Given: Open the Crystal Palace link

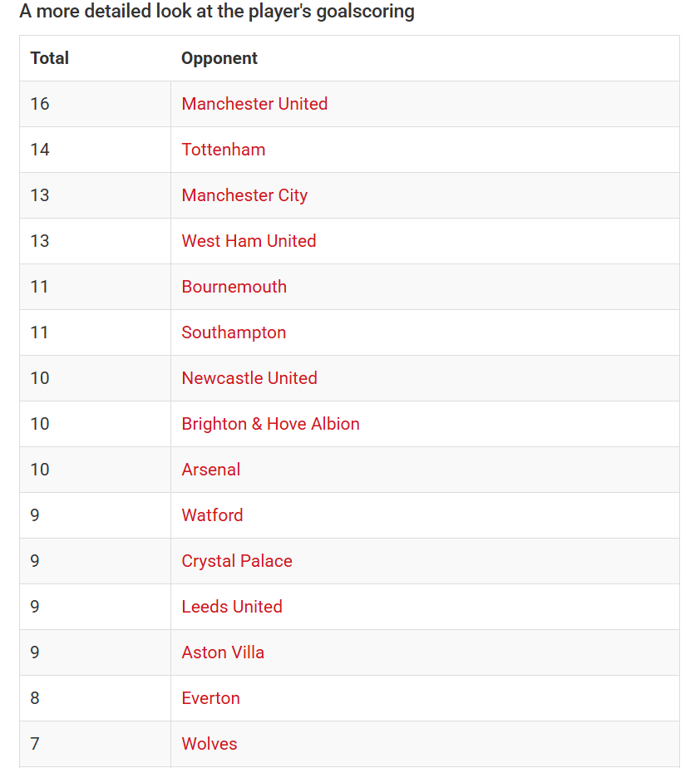Looking at the screenshot, I should tap(237, 561).
